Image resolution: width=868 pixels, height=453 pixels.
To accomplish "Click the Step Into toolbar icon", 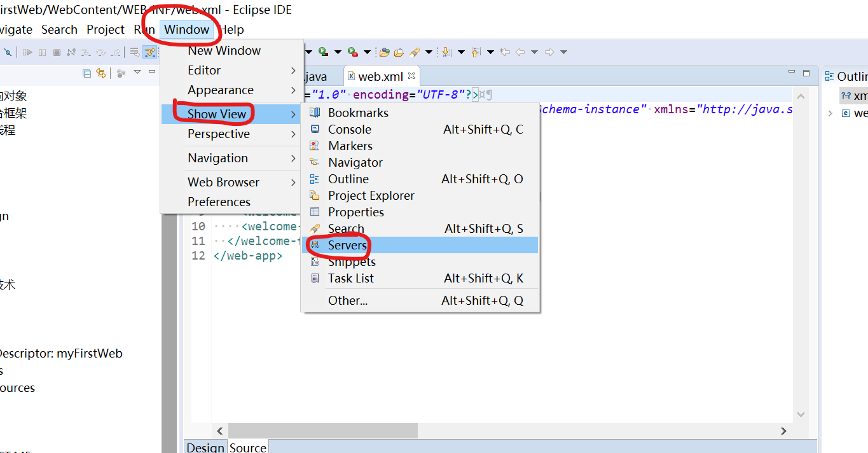I will [86, 52].
